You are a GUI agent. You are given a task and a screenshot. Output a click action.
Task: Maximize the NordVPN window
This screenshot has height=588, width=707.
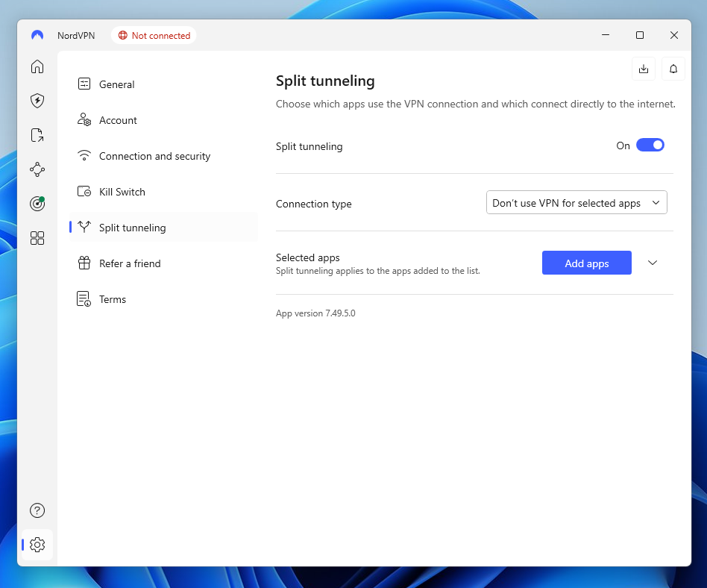640,35
